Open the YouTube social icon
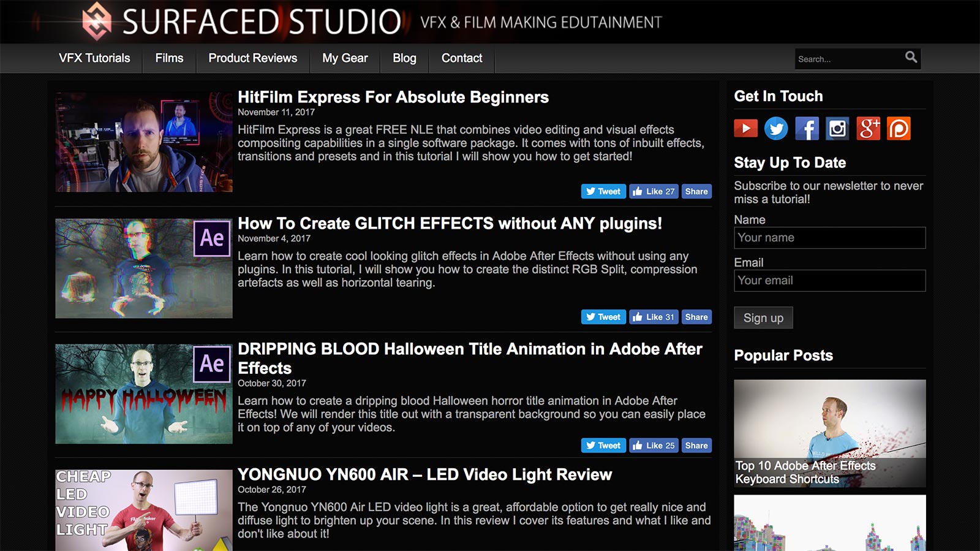980x551 pixels. [x=745, y=129]
